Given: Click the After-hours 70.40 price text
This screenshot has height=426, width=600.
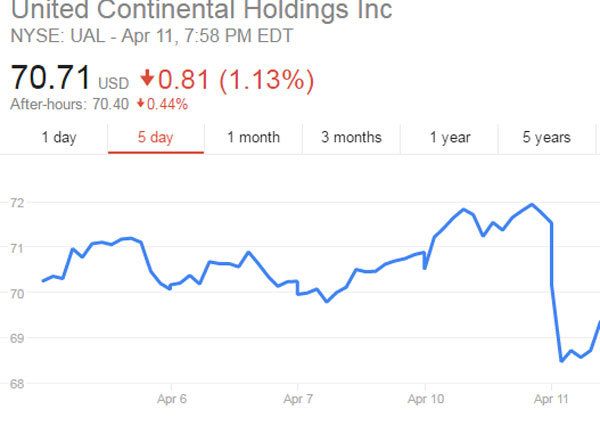Looking at the screenshot, I should [71, 103].
